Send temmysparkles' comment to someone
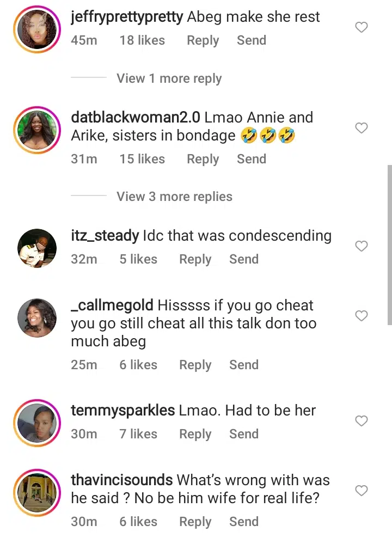 (x=243, y=434)
